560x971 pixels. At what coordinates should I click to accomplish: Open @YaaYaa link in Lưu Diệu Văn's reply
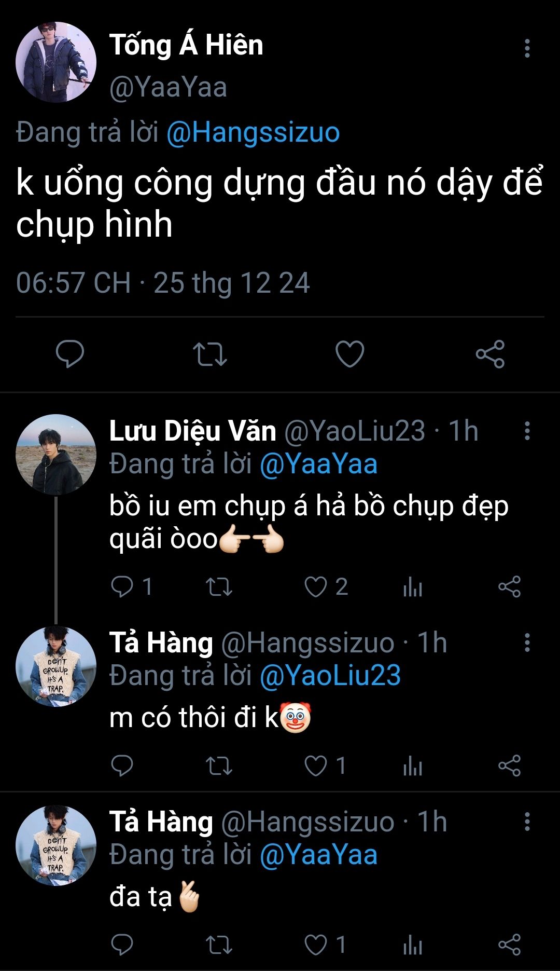[x=318, y=464]
